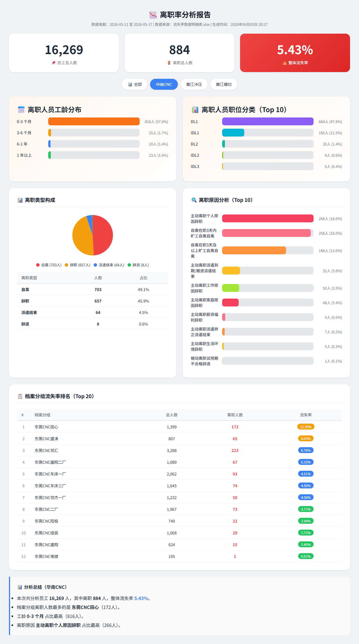Click the green 主动离职工作原因辞职 bar
Viewport: 359px width, 644px height.
(x=231, y=288)
